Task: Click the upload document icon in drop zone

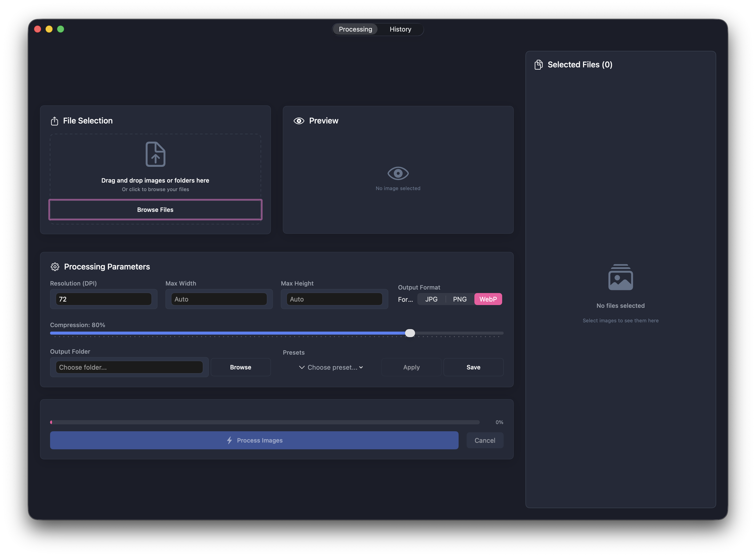Action: point(155,154)
